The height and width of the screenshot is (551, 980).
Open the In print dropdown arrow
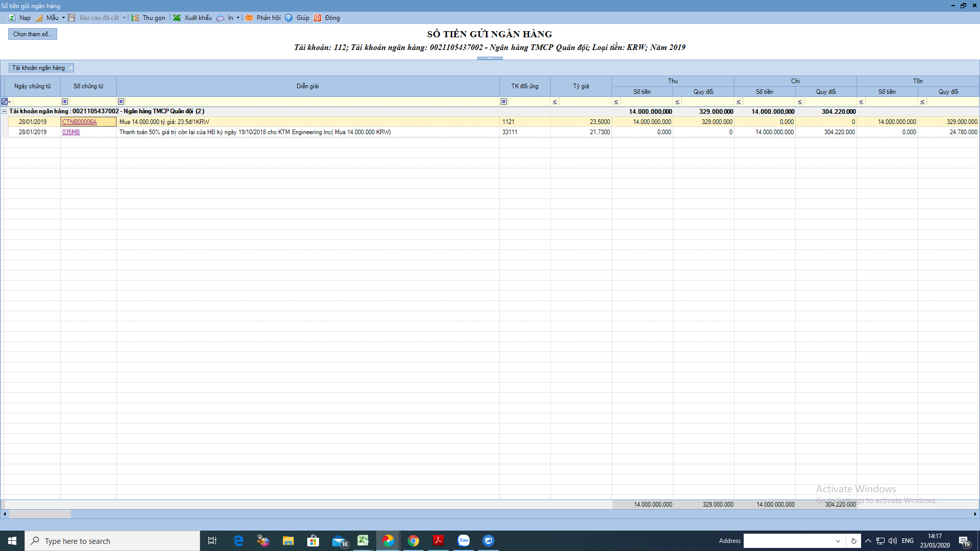(238, 18)
